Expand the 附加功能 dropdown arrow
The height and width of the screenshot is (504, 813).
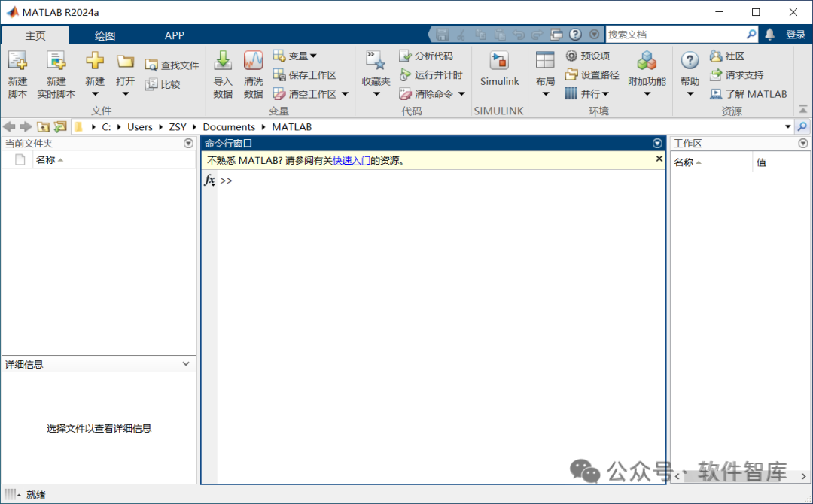[647, 94]
